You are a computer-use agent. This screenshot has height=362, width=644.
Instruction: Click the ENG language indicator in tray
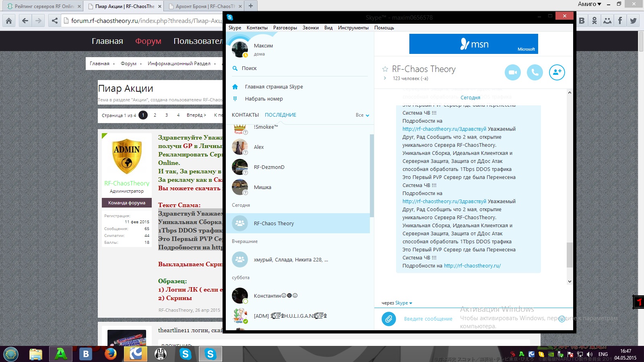coord(603,354)
